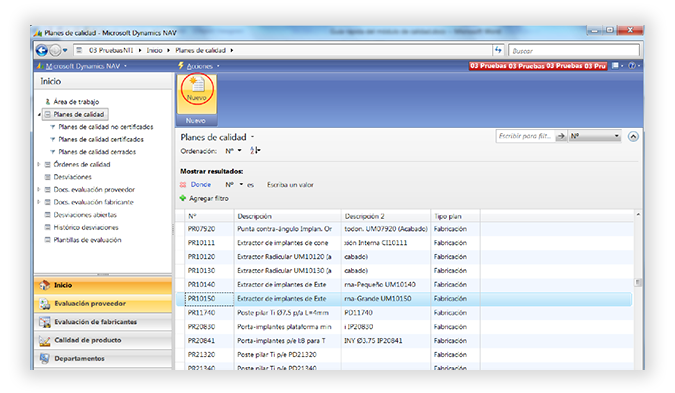675x393 pixels.
Task: Click the Área de trabajo icon
Action: [x=48, y=102]
